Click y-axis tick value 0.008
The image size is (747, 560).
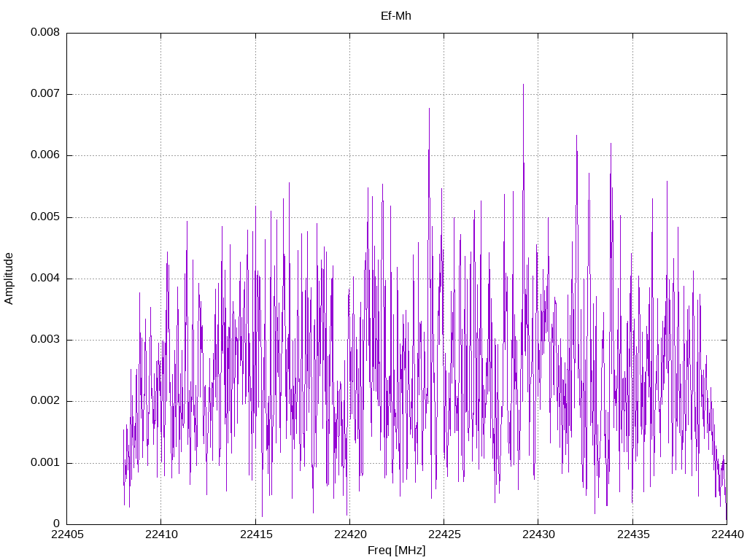tap(45, 32)
